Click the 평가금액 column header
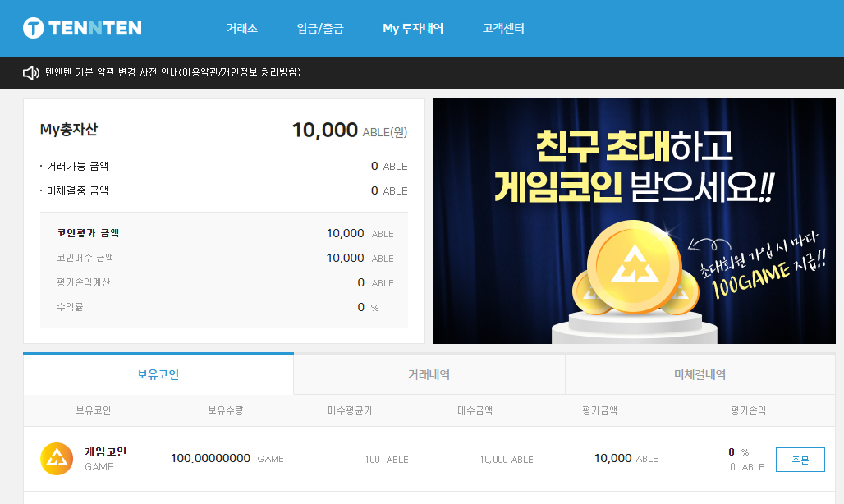The width and height of the screenshot is (844, 504). pos(599,410)
